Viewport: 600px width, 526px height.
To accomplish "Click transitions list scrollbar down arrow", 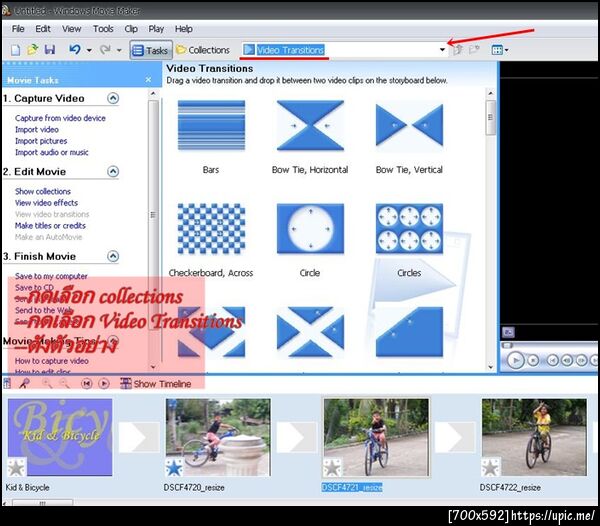I will 491,367.
